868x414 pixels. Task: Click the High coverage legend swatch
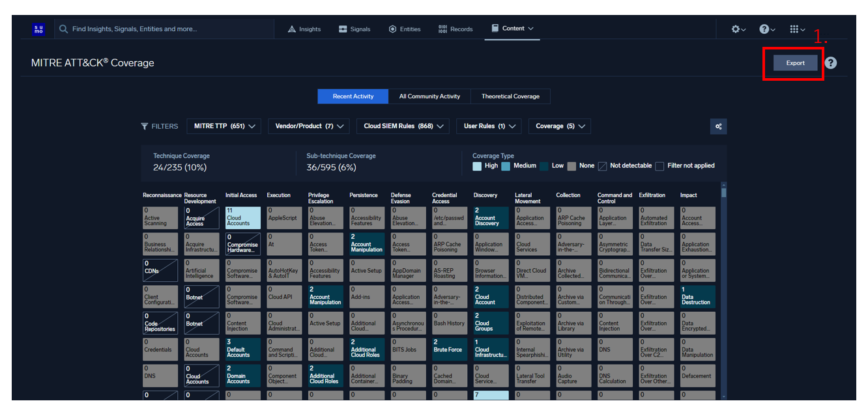pos(477,166)
